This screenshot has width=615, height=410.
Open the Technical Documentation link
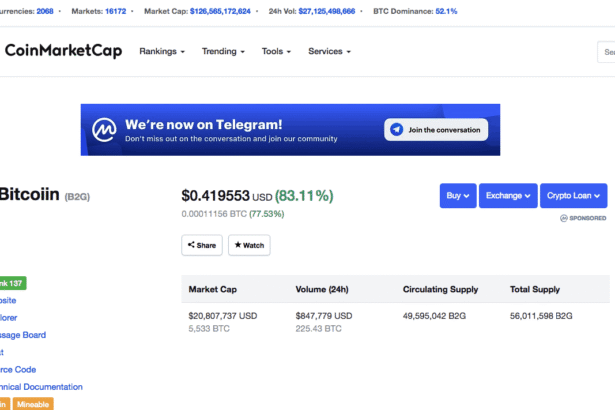[41, 387]
